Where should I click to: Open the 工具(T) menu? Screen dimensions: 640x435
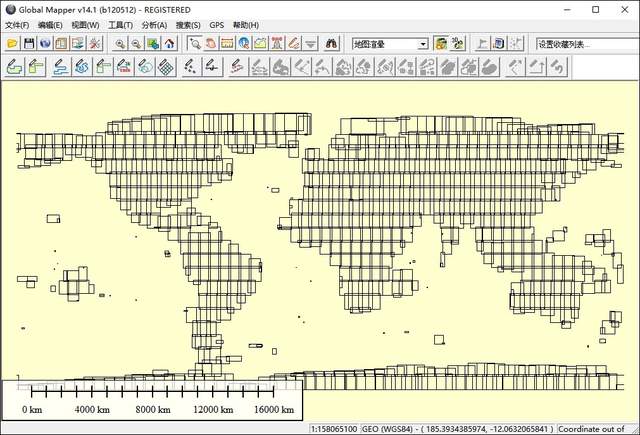(121, 25)
